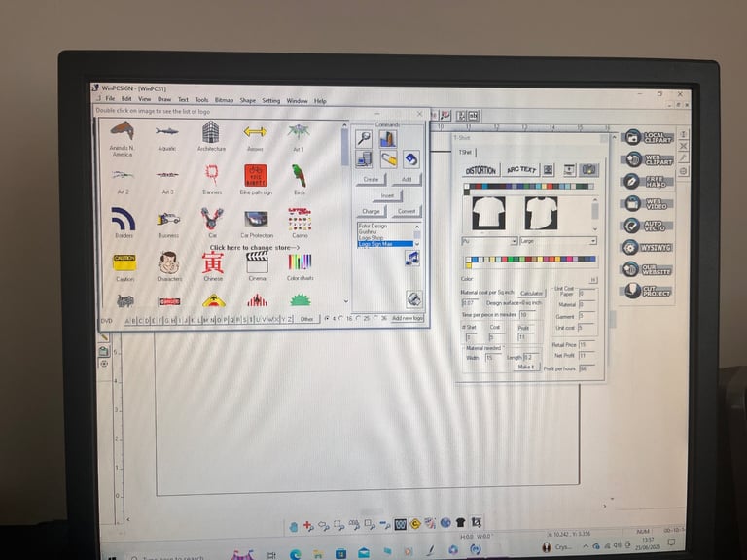Select the Arrows logo category
Viewport: 747px width, 560px height.
(x=255, y=136)
